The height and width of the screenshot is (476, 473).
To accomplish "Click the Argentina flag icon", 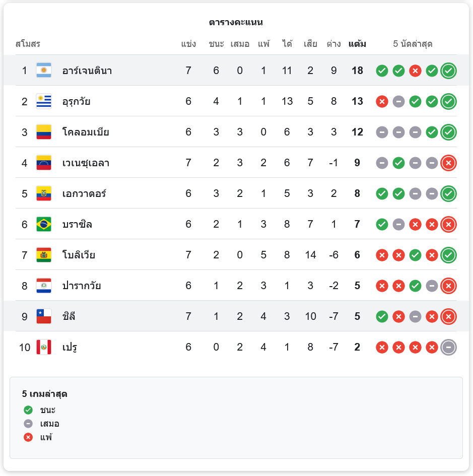I will 44,71.
